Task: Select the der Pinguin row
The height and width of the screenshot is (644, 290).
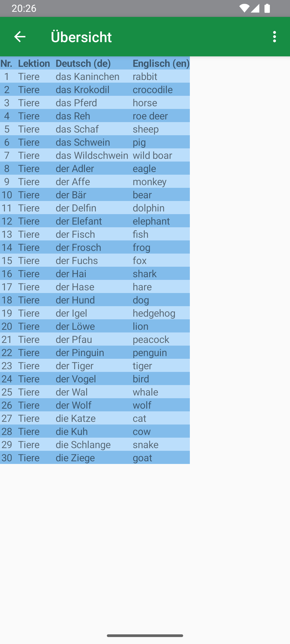Action: [x=80, y=353]
